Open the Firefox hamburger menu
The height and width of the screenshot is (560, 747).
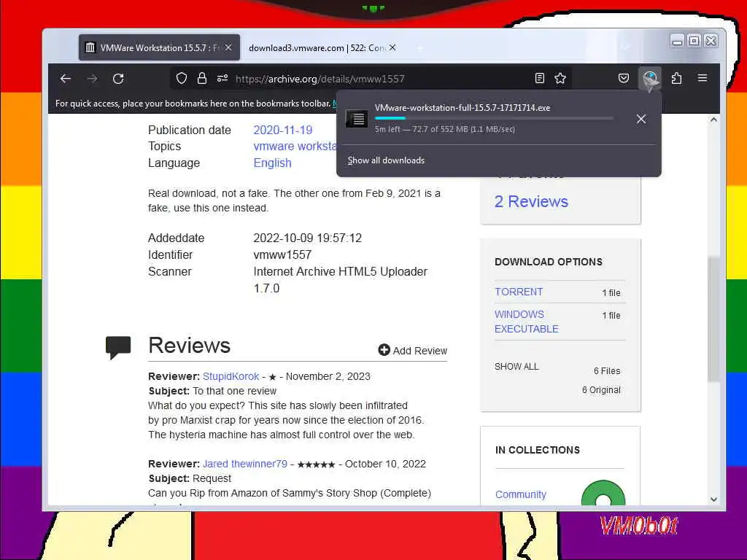(703, 77)
